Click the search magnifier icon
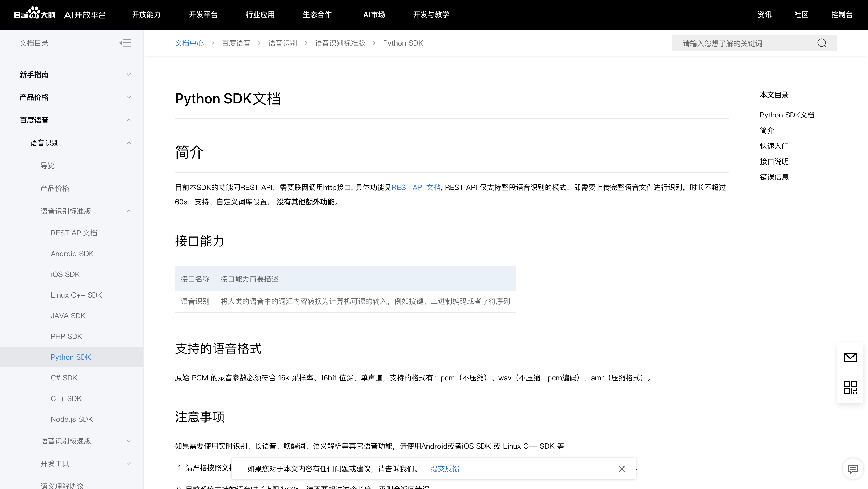This screenshot has height=489, width=868. pyautogui.click(x=821, y=43)
